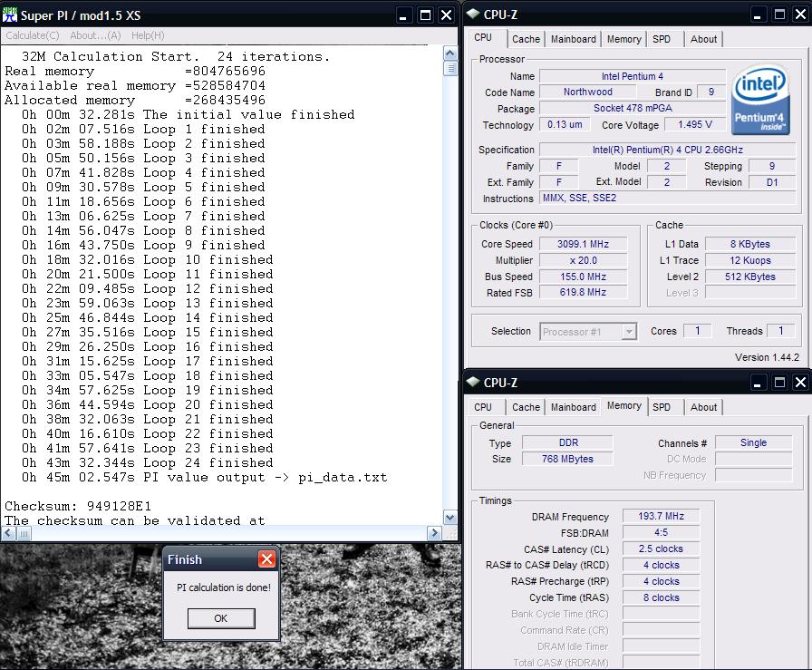Viewport: 812px width, 670px height.
Task: Click the Level 2 cache value 512 KBytes
Action: 750,277
